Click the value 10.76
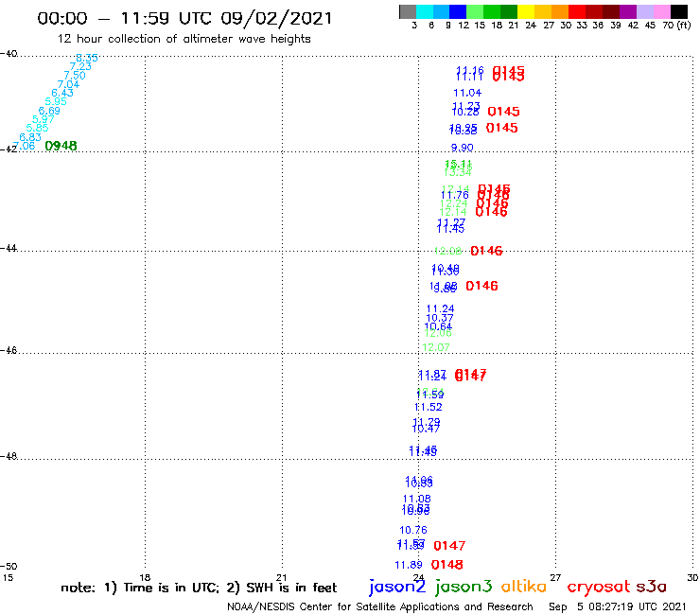 [413, 530]
